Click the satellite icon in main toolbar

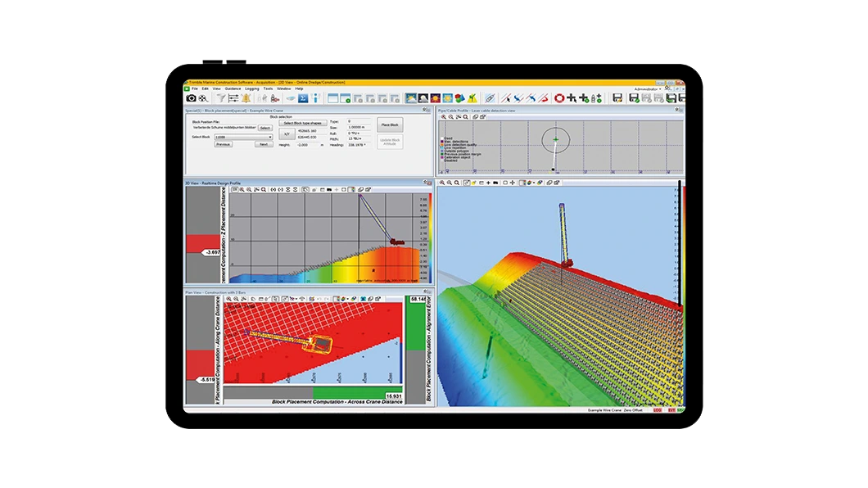tap(490, 98)
